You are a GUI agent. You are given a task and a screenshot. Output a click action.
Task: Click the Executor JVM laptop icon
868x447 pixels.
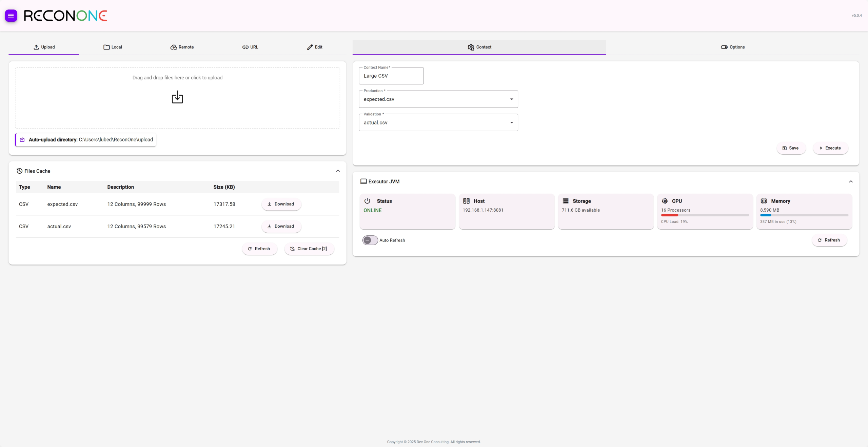[363, 181]
